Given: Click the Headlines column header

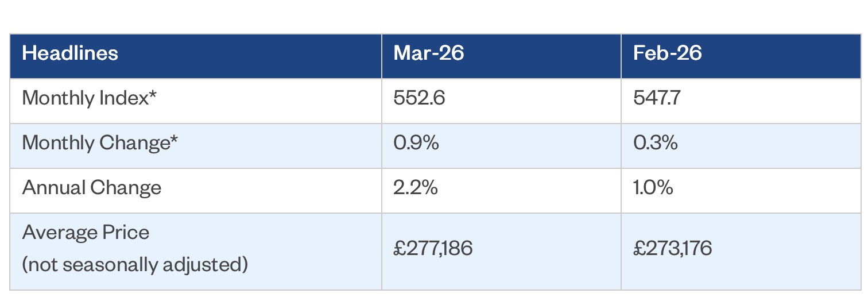Looking at the screenshot, I should click(x=70, y=53).
